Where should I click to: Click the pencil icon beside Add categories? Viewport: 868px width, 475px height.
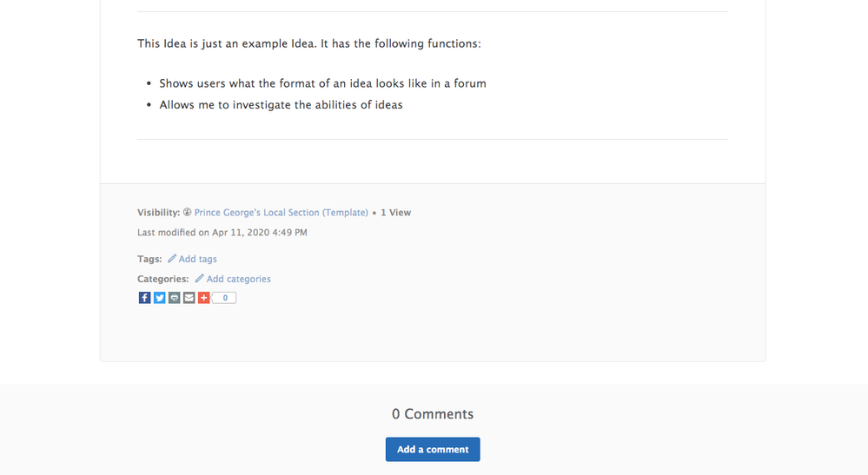click(200, 279)
